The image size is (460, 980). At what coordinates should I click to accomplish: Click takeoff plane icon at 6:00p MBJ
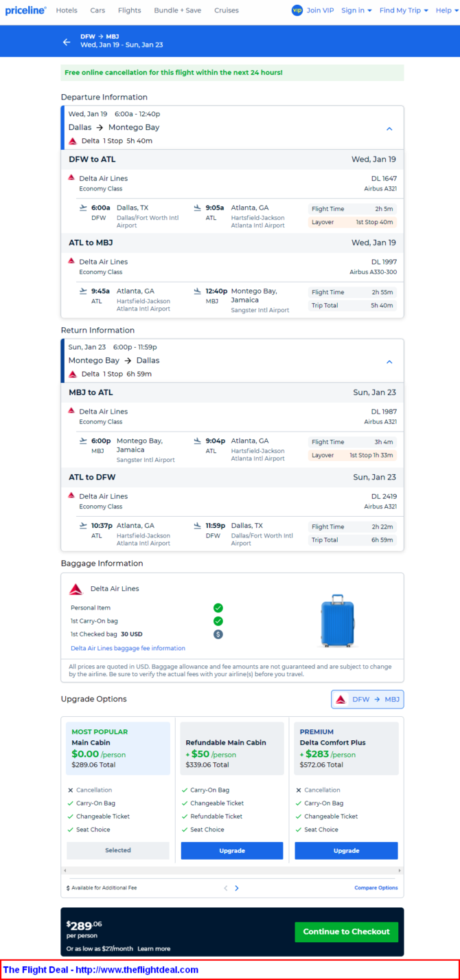click(84, 441)
